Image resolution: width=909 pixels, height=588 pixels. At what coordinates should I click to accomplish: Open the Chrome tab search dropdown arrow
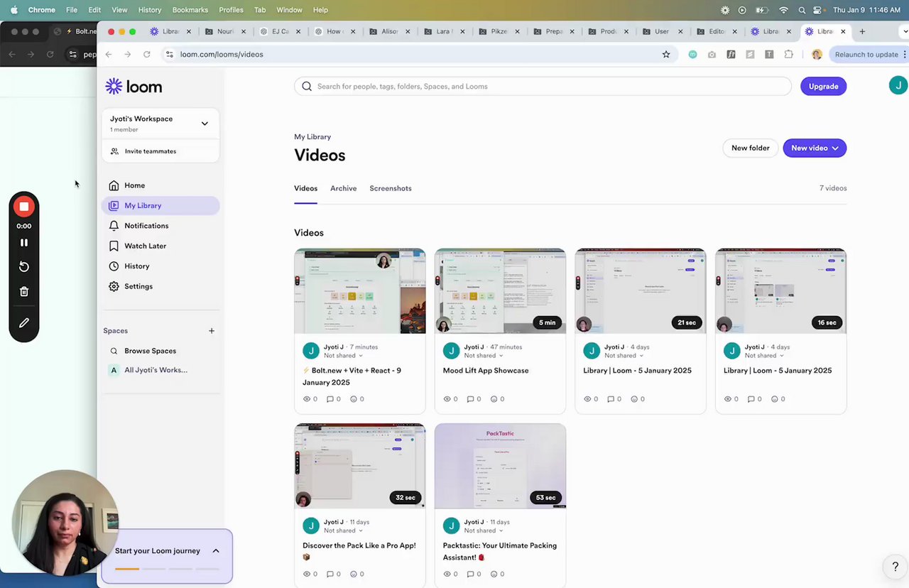pyautogui.click(x=905, y=32)
